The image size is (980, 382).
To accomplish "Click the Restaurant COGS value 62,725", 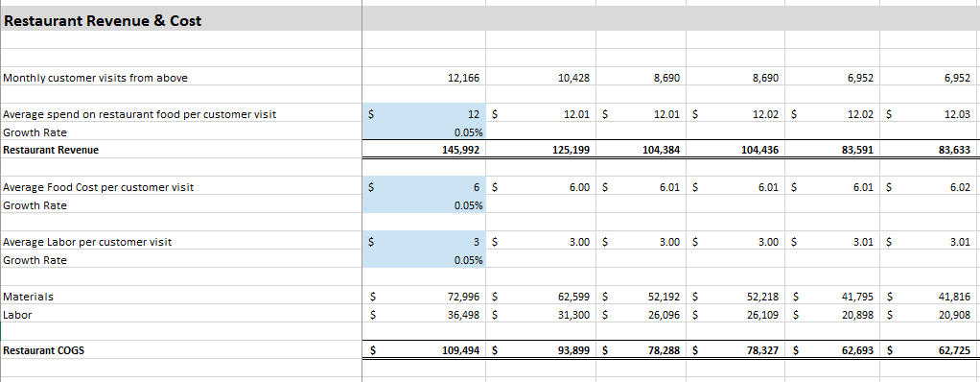I will click(x=929, y=350).
